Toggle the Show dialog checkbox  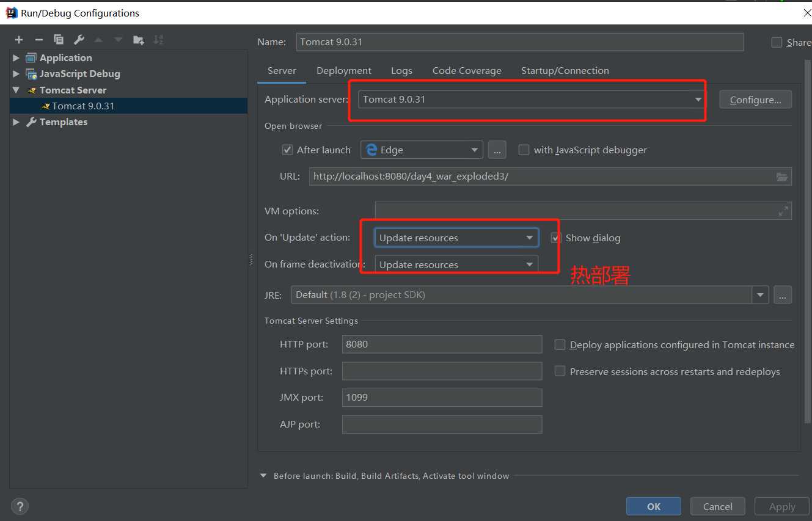click(556, 238)
